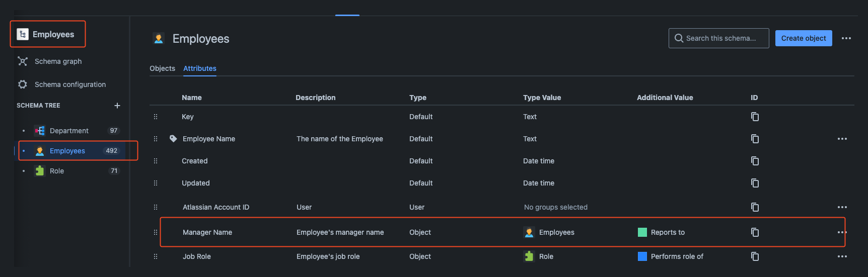This screenshot has height=277, width=868.
Task: Click the drag handle of the Job Role row
Action: coord(156,256)
